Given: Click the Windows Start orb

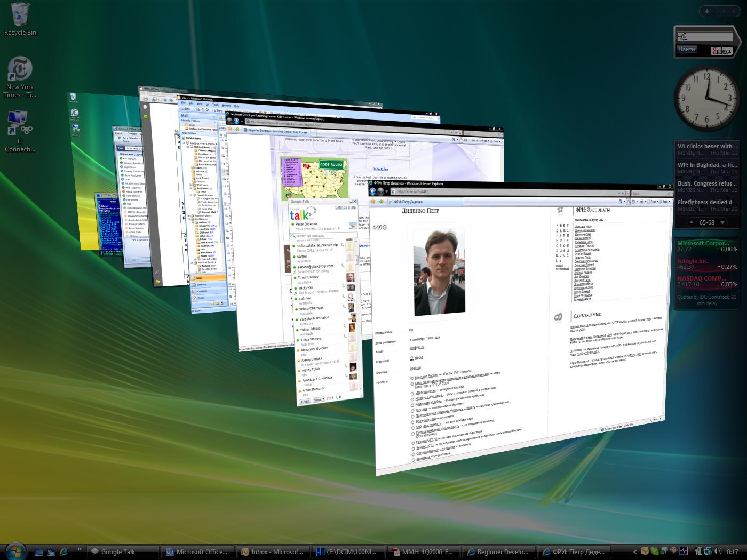Looking at the screenshot, I should tap(15, 551).
